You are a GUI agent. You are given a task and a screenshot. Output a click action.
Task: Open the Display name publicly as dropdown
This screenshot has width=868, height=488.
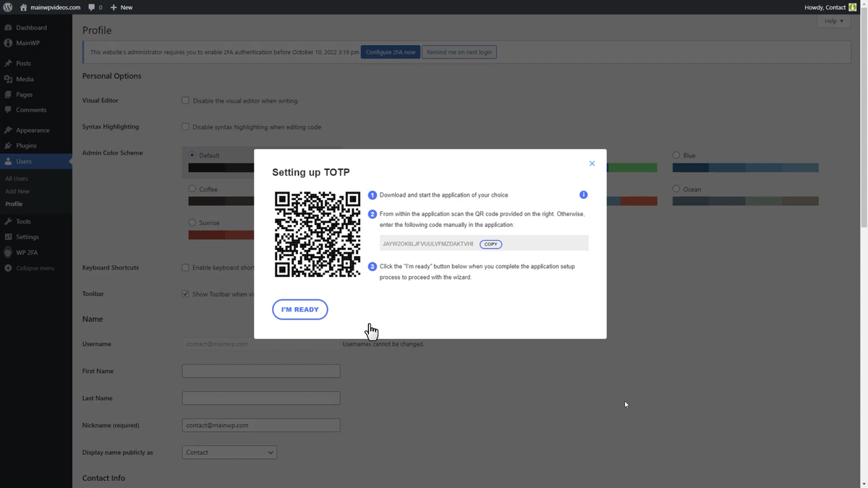coord(229,452)
